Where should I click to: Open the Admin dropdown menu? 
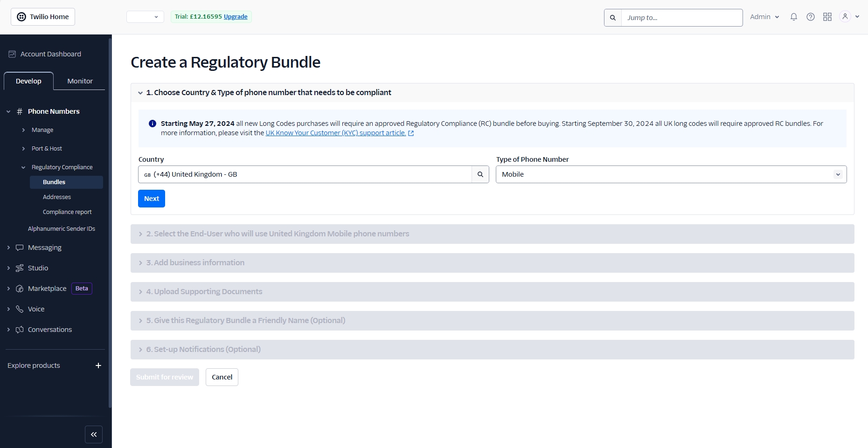click(x=764, y=17)
